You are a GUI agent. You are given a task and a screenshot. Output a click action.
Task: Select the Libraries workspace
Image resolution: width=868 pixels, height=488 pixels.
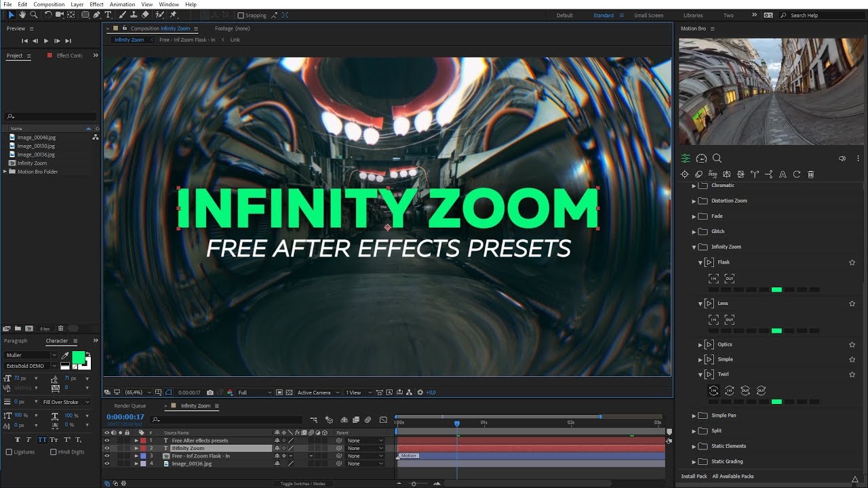[x=693, y=15]
